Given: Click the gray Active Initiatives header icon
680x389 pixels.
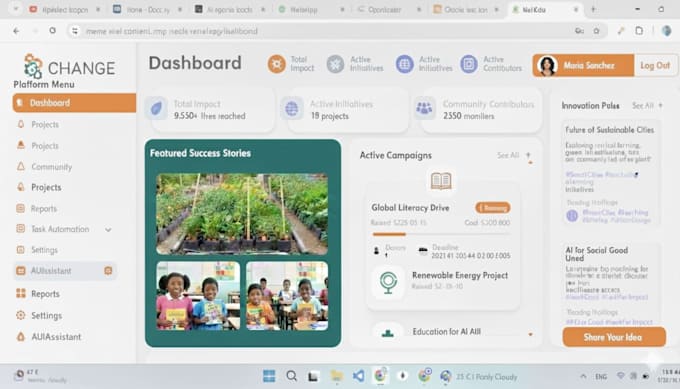Looking at the screenshot, I should tap(335, 64).
